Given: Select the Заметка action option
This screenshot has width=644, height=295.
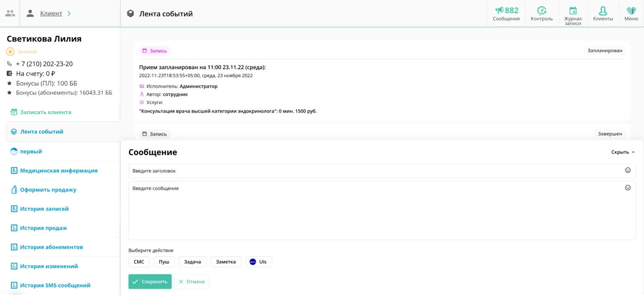Looking at the screenshot, I should pos(226,262).
